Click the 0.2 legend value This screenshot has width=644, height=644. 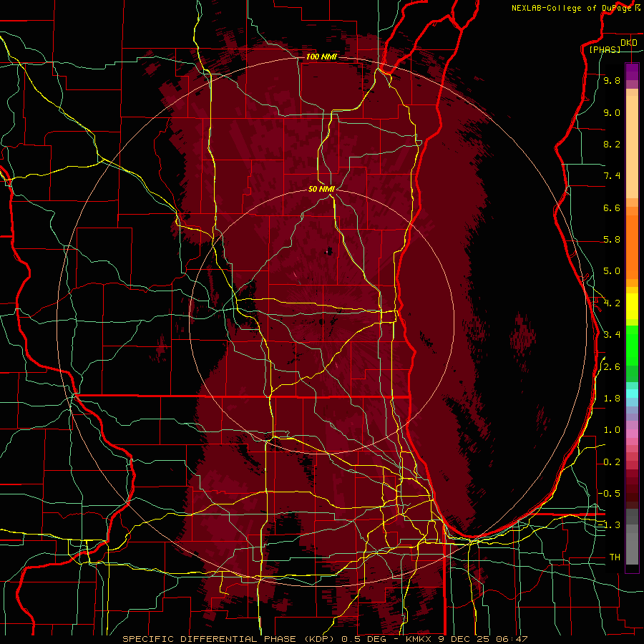(x=612, y=462)
